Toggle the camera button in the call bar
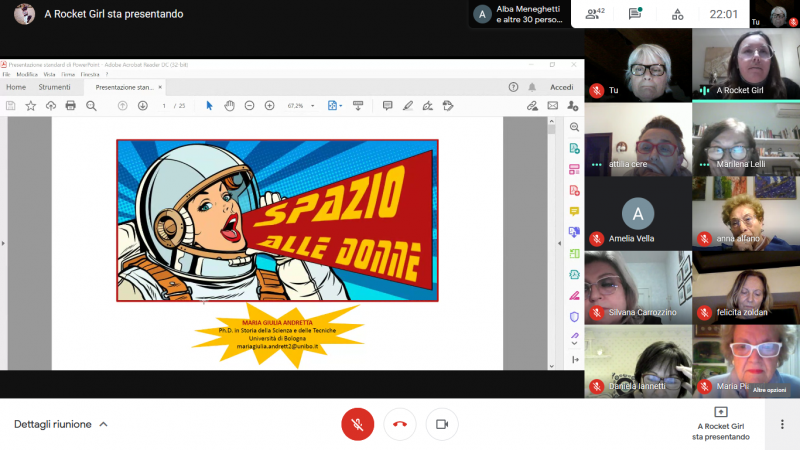This screenshot has height=450, width=800. [x=442, y=424]
